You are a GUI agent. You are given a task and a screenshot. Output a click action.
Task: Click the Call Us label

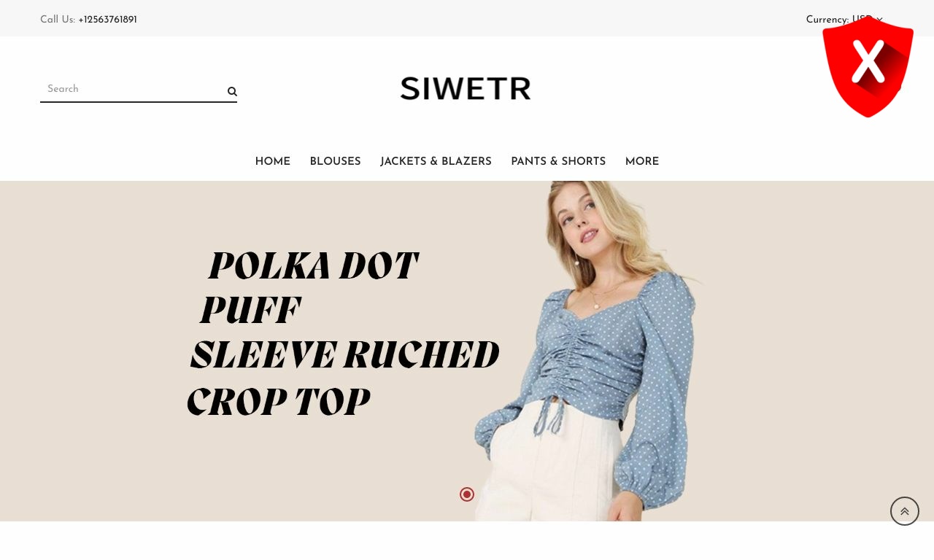pyautogui.click(x=58, y=20)
